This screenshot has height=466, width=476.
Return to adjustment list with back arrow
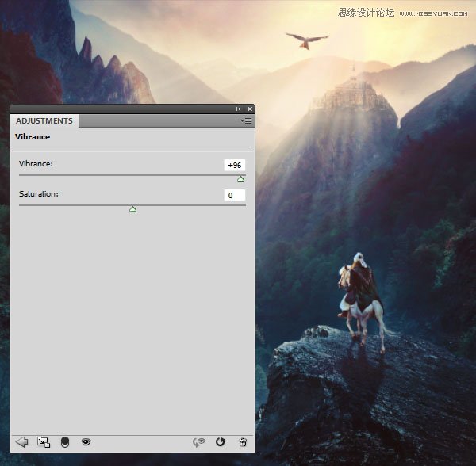[x=21, y=442]
